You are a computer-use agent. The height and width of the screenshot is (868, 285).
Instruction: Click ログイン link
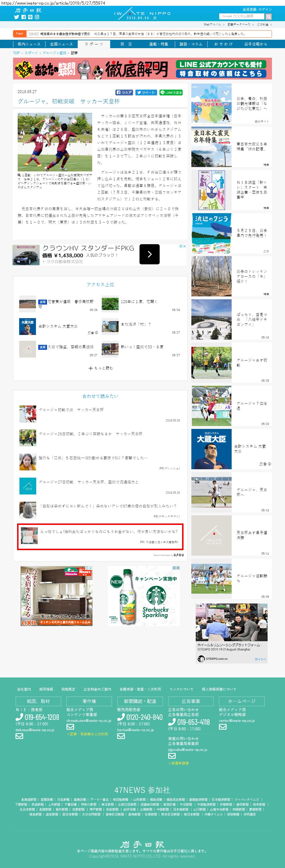(x=265, y=10)
